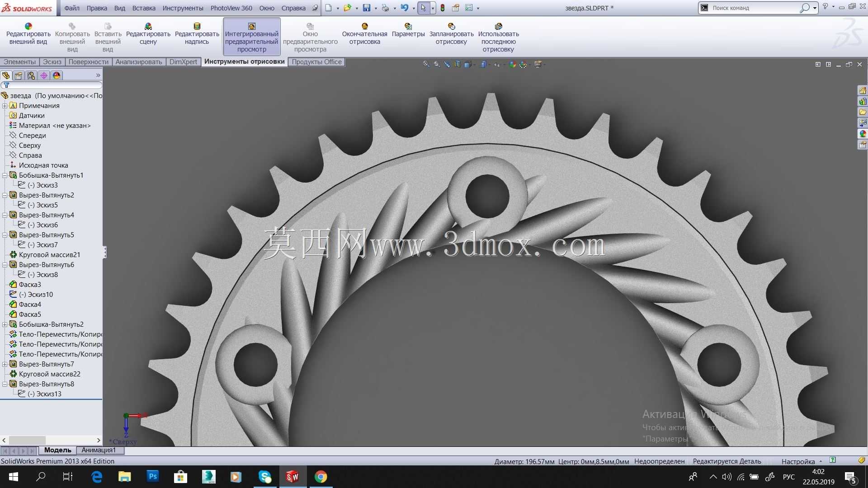
Task: Click Zoom to Area in view toolbar
Action: (437, 64)
